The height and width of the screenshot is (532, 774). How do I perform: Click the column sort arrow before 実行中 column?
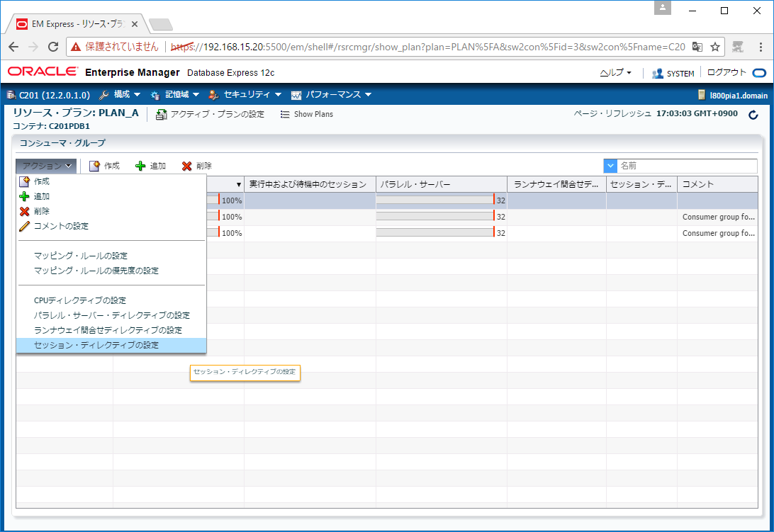(x=239, y=185)
